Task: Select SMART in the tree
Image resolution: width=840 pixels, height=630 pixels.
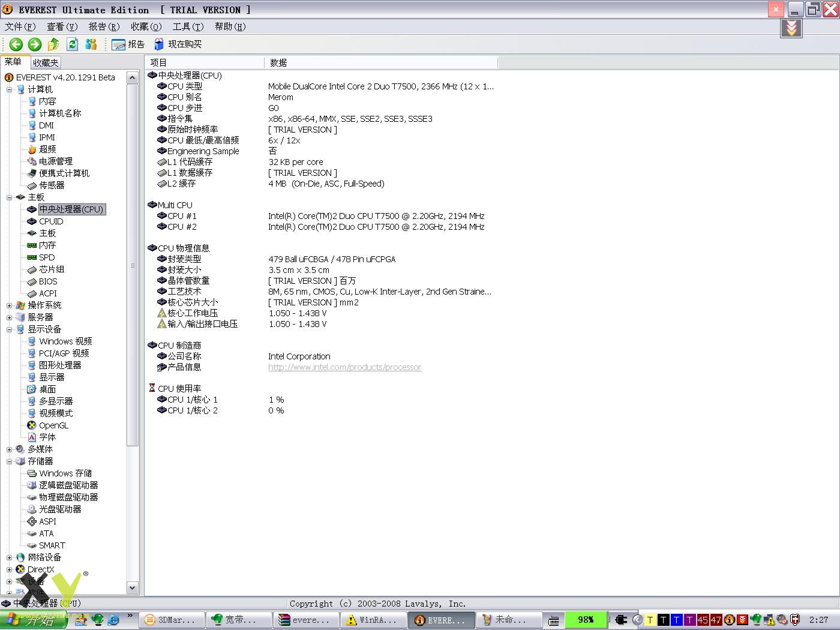Action: tap(52, 545)
